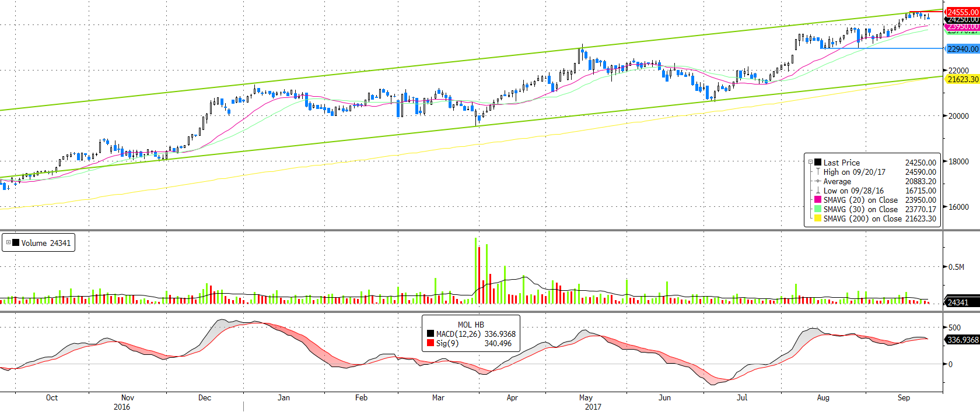Image resolution: width=980 pixels, height=412 pixels.
Task: Select 'SMAVG (30) on Close' legend label
Action: click(x=861, y=209)
